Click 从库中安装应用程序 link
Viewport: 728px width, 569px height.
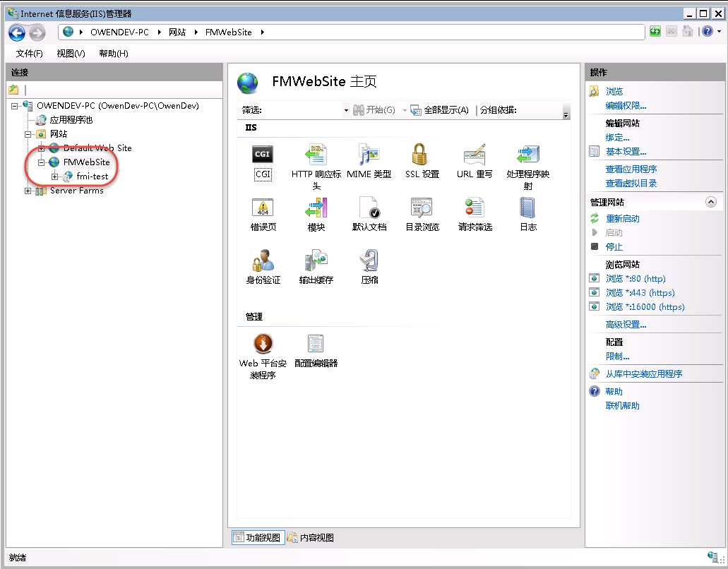643,374
